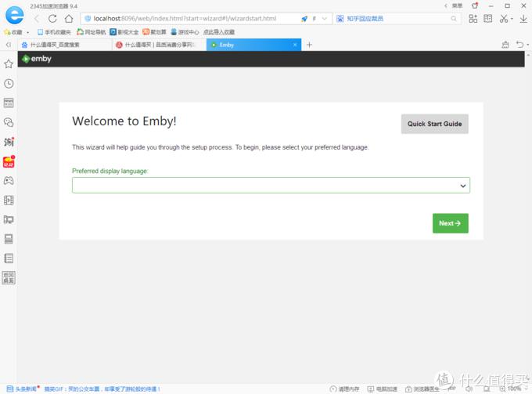The width and height of the screenshot is (532, 394).
Task: Click the Emby logo in header
Action: coord(36,59)
